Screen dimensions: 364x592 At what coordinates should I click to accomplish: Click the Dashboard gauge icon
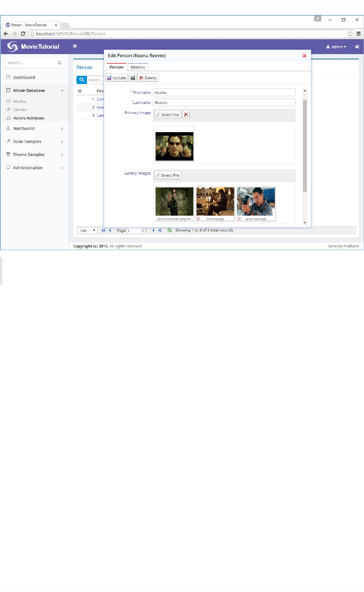(8, 78)
